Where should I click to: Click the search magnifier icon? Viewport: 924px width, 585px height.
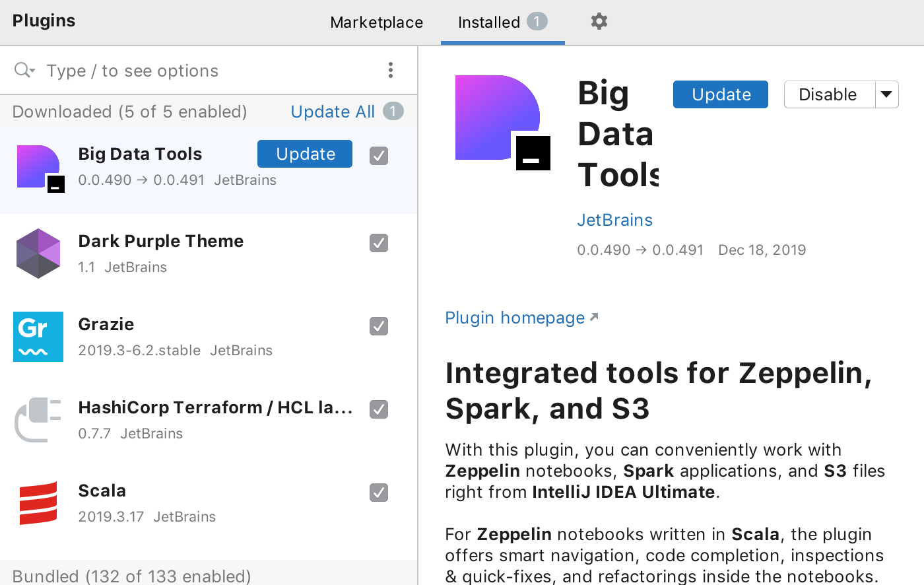[x=24, y=70]
